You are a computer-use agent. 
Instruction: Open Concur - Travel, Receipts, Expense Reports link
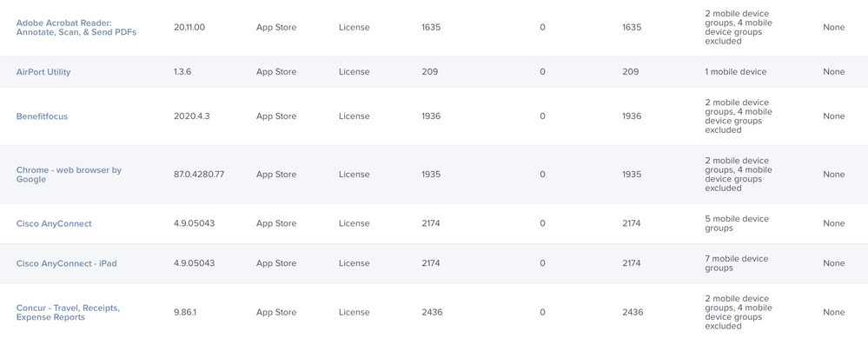68,313
